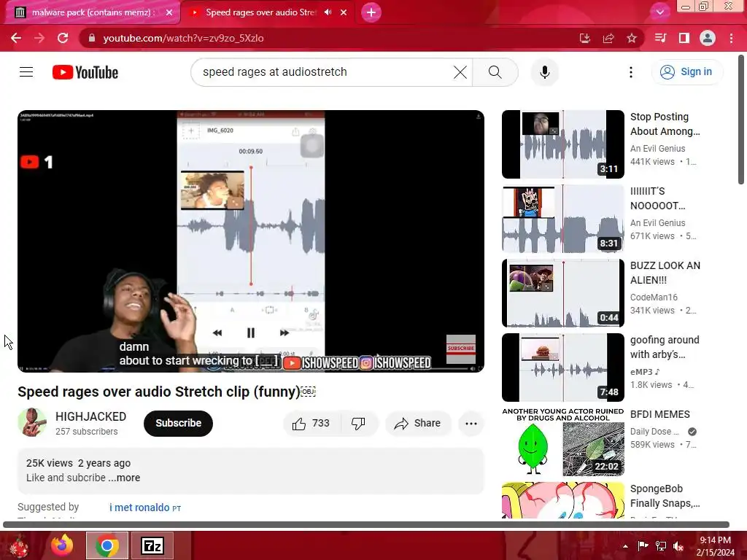Select the Speed rages over audio tab

tap(260, 12)
